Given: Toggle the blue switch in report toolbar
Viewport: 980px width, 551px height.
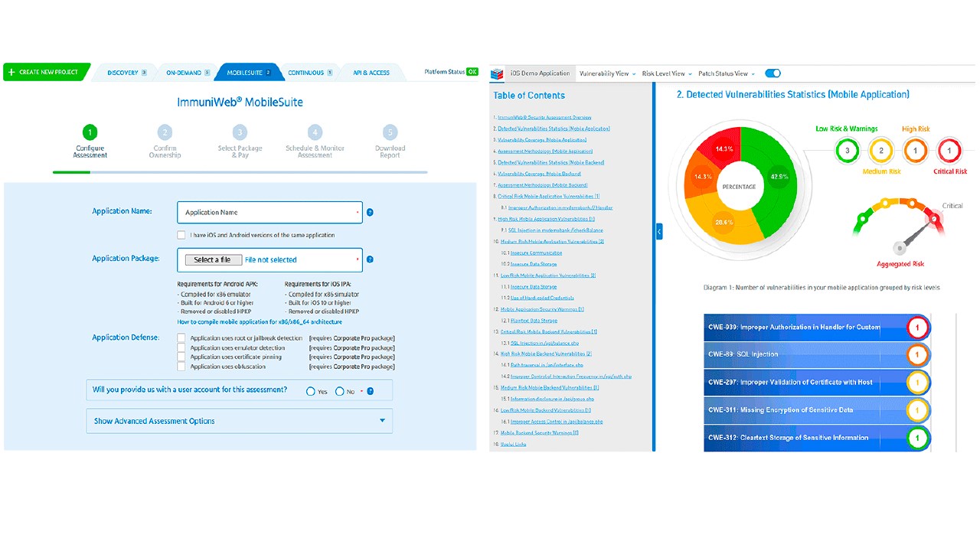Looking at the screenshot, I should (773, 73).
